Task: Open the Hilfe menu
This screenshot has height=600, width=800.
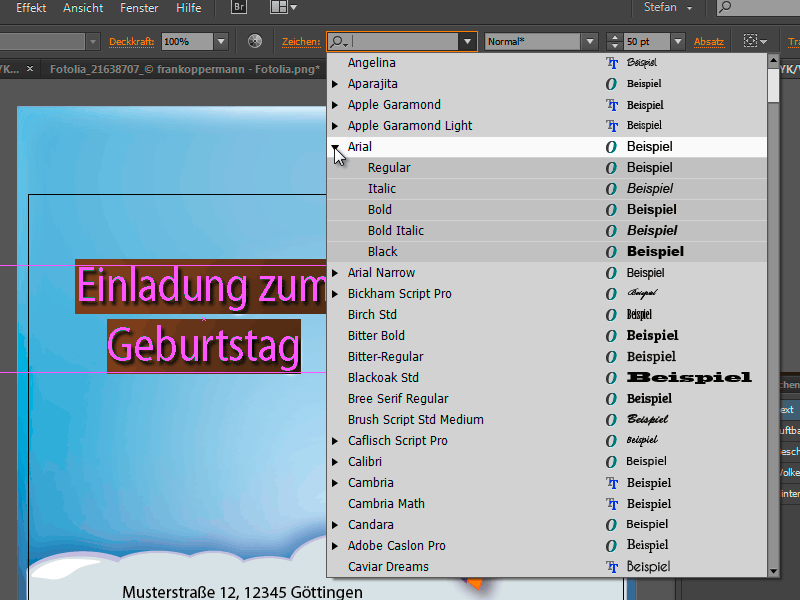Action: pos(188,8)
